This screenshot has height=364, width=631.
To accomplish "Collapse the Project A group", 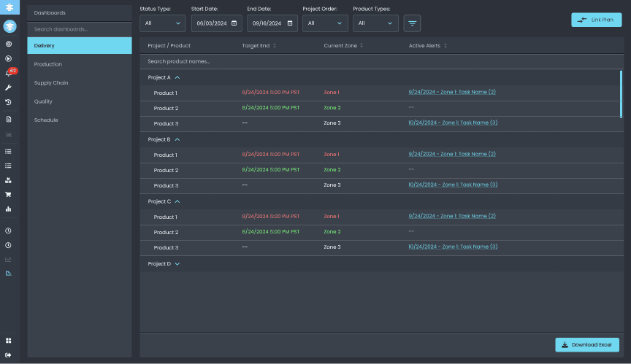I will [177, 77].
